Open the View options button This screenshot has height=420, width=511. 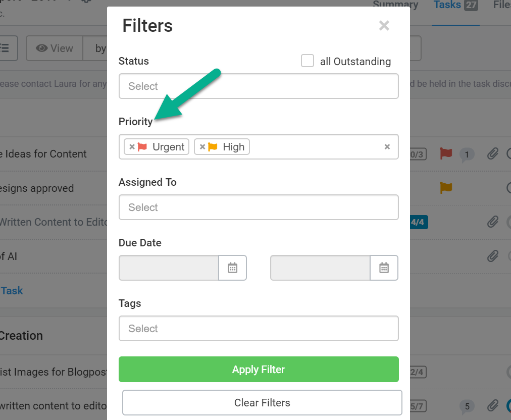pyautogui.click(x=55, y=48)
